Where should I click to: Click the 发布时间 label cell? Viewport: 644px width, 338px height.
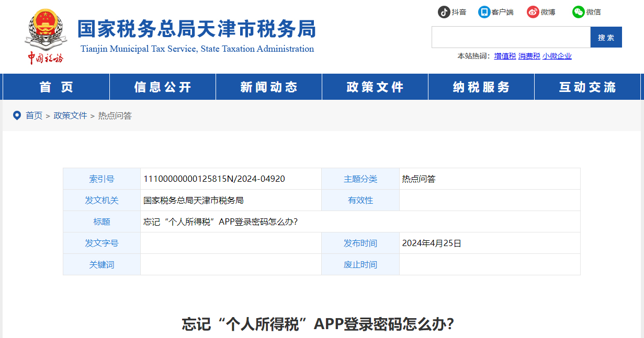point(360,243)
